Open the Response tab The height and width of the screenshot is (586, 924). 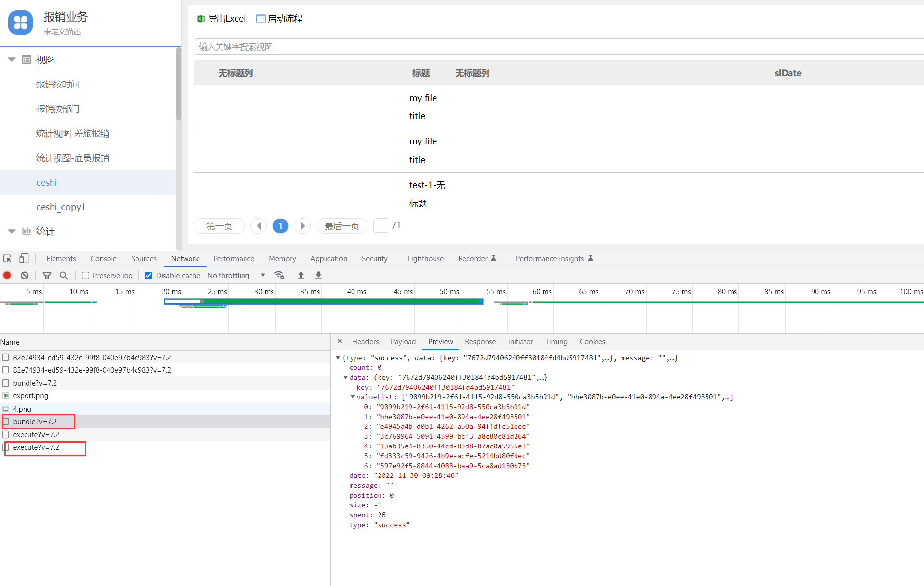480,342
